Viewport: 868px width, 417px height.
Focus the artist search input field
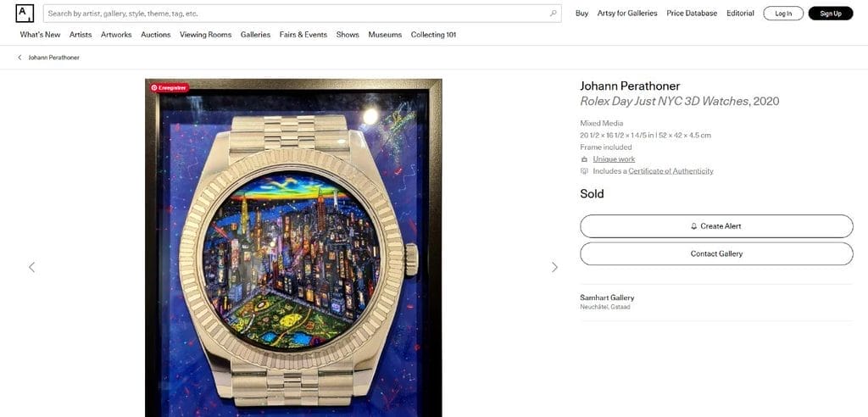[299, 14]
